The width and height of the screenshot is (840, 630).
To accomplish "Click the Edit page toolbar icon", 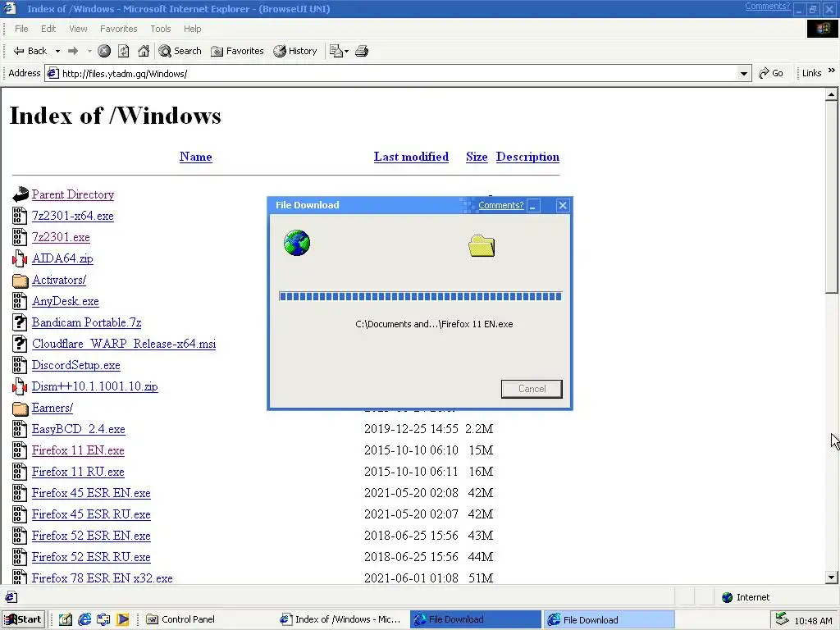I will pos(336,51).
